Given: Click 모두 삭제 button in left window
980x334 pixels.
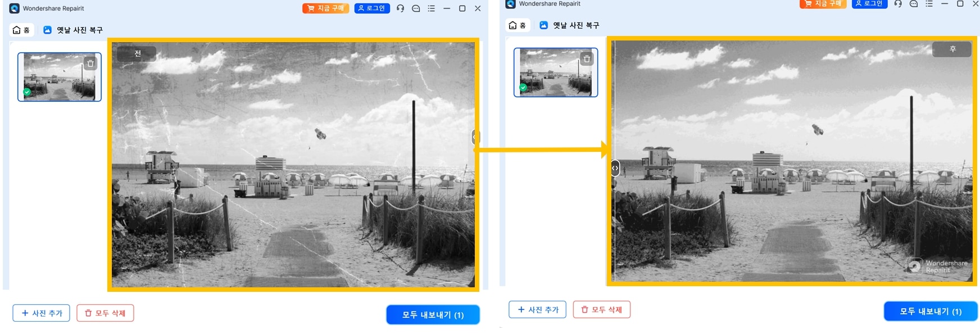Looking at the screenshot, I should coord(105,313).
